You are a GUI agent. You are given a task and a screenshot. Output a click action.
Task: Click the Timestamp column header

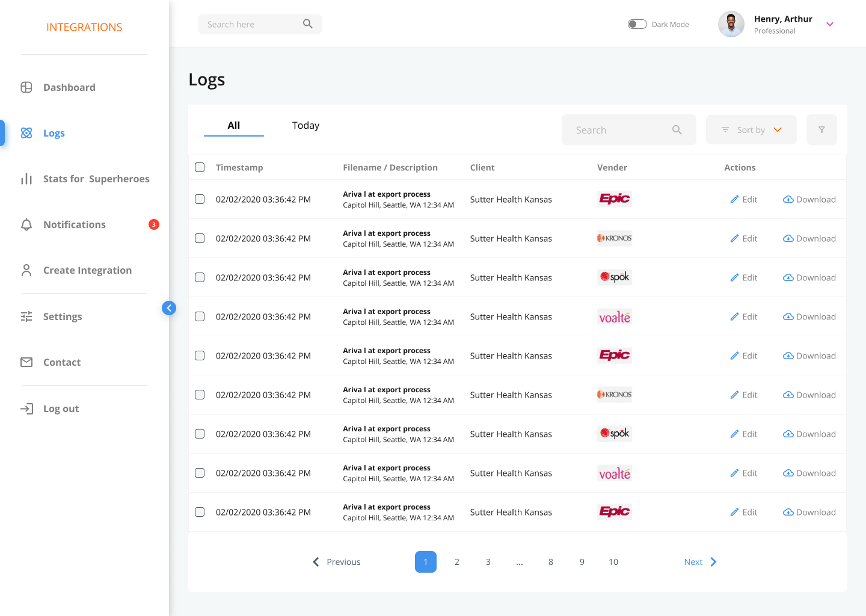tap(239, 167)
